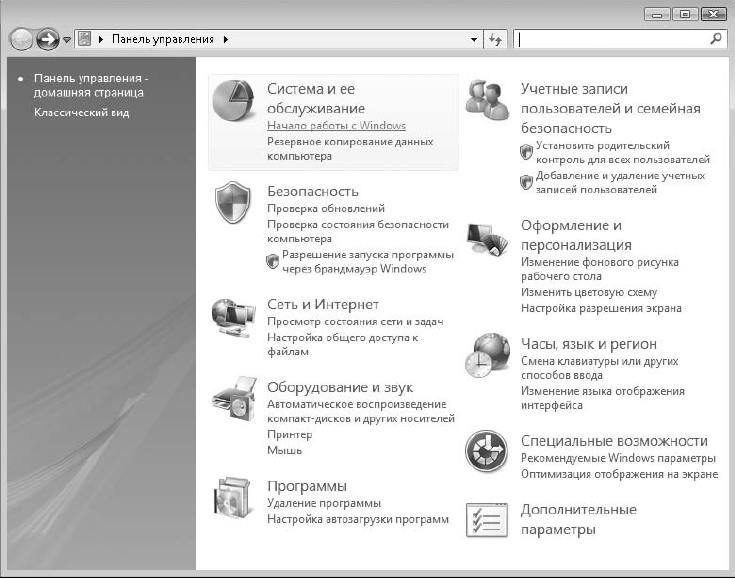Open the Network and Internet globe icon
Image resolution: width=735 pixels, height=579 pixels.
tap(233, 318)
